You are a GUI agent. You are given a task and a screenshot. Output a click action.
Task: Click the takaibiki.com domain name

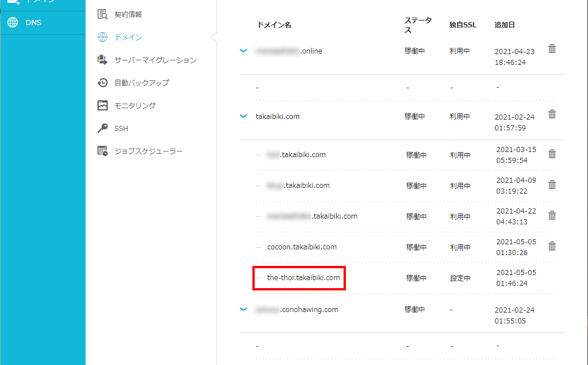pyautogui.click(x=277, y=117)
